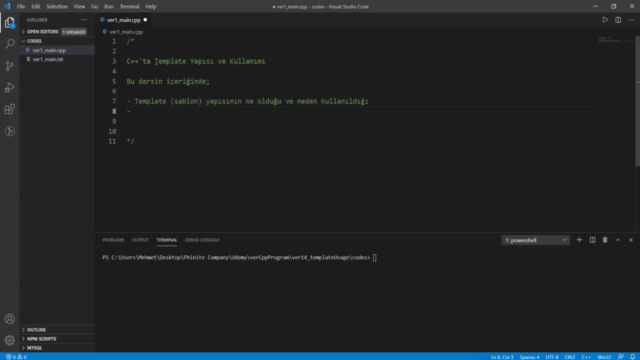Viewport: 640px width, 360px height.
Task: Open the File menu
Action: [21, 7]
